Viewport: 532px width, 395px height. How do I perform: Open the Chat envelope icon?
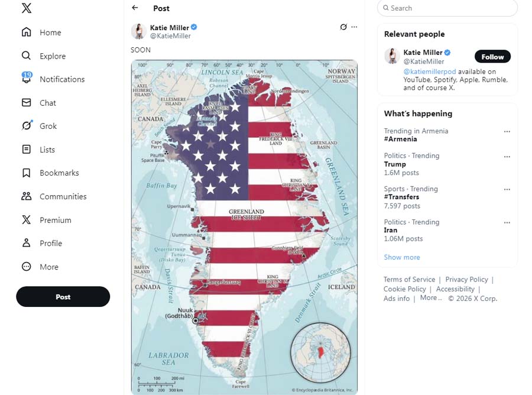(26, 102)
